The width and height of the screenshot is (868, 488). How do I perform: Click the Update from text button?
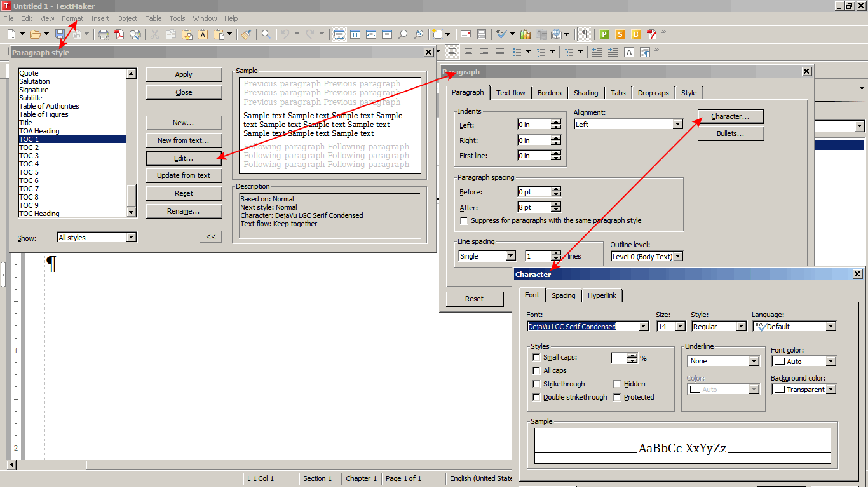click(184, 175)
